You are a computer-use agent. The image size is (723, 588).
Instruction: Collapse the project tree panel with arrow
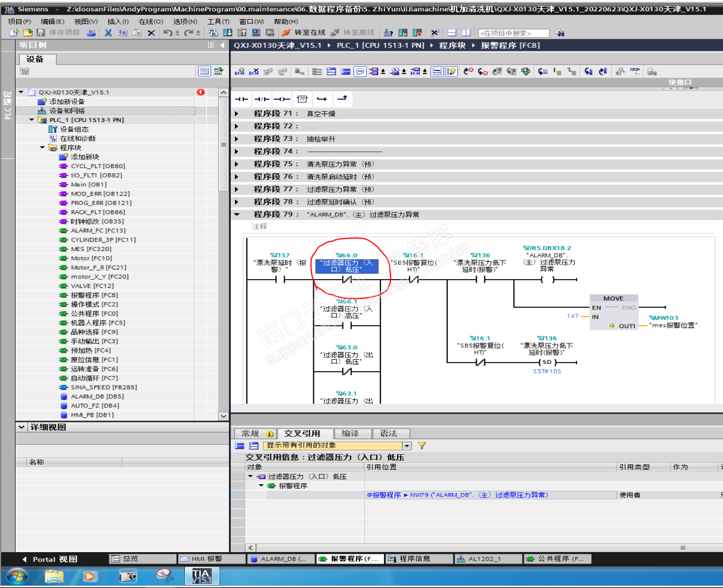pos(223,45)
